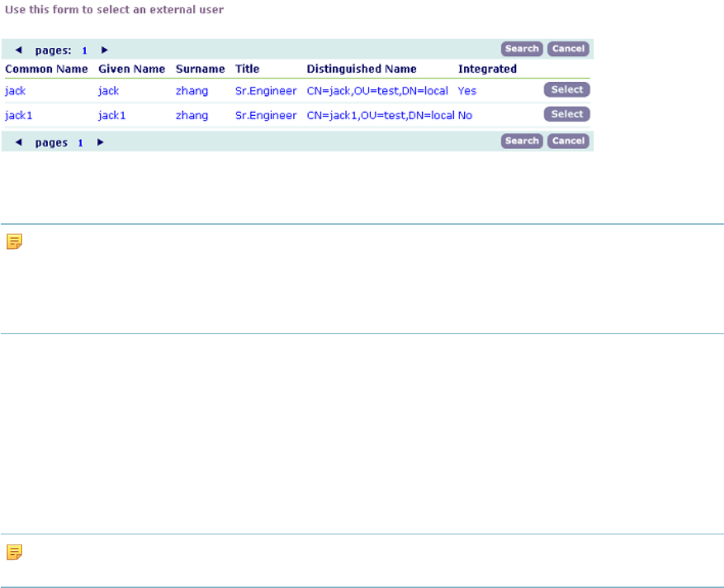This screenshot has height=588, width=724.
Task: Click the top Search button
Action: tap(522, 49)
